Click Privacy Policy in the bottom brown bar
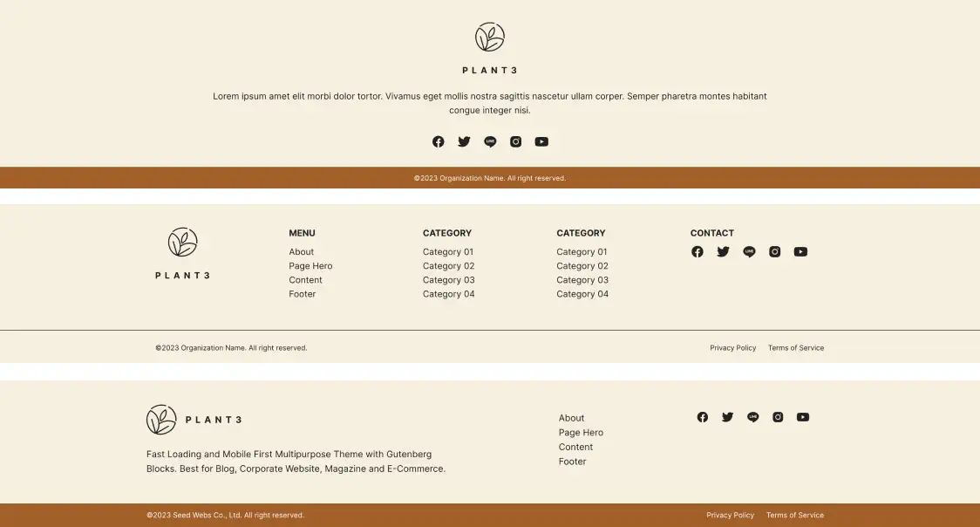Screen dimensions: 980x527 click(x=730, y=516)
